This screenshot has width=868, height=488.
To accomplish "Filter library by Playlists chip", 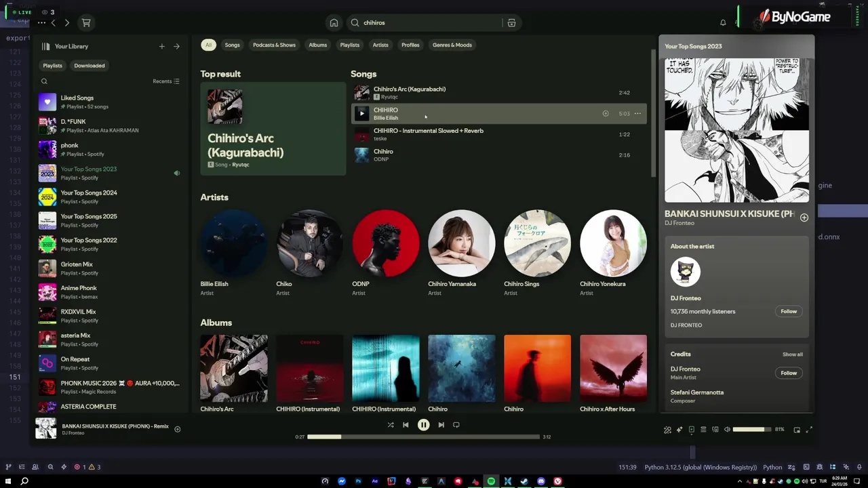I will (52, 66).
